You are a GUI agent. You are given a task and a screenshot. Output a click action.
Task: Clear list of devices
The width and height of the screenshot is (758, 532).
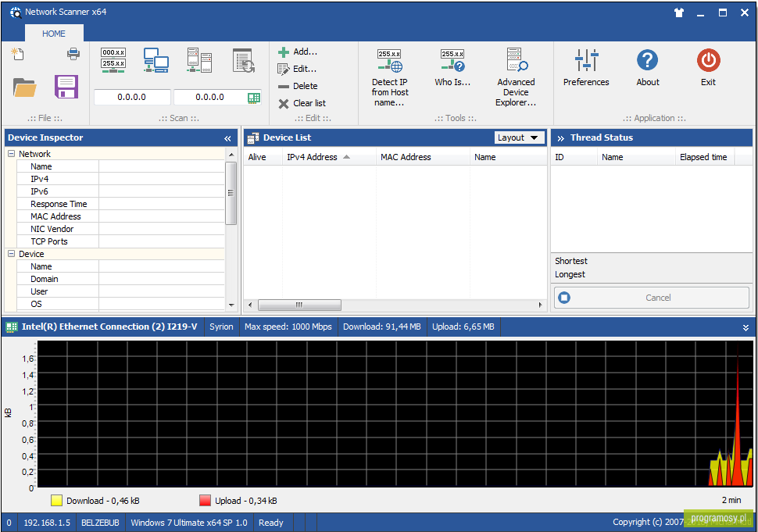(x=302, y=103)
